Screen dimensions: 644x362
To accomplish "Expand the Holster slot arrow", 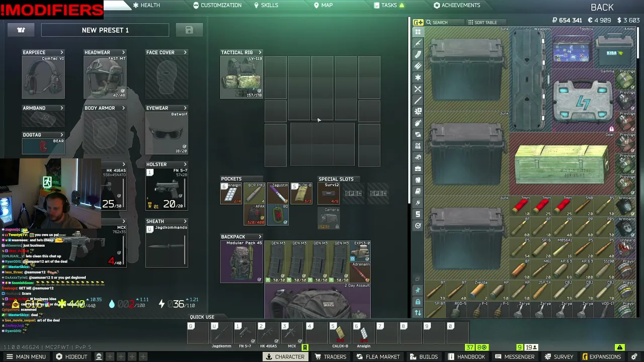I will click(185, 164).
